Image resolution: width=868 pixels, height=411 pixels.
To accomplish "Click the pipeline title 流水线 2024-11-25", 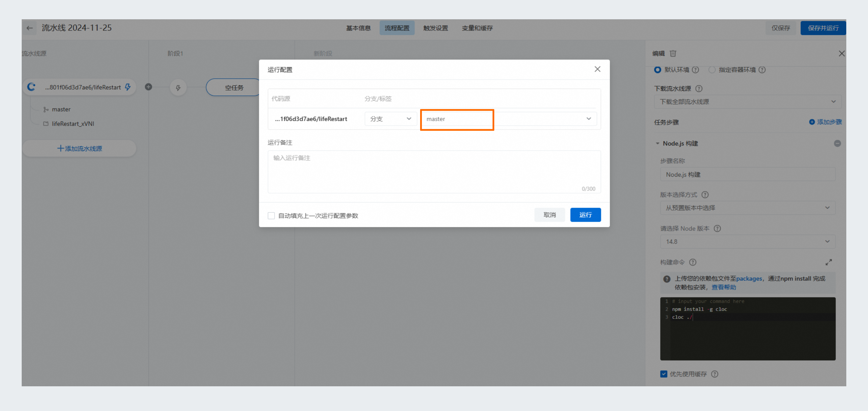I will click(x=77, y=28).
